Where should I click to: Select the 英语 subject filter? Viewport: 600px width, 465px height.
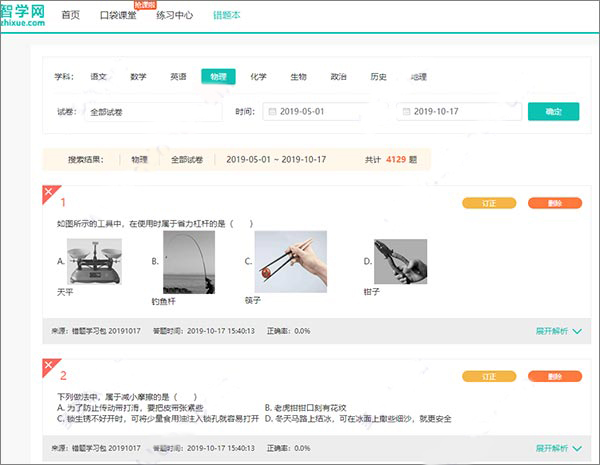pyautogui.click(x=178, y=76)
